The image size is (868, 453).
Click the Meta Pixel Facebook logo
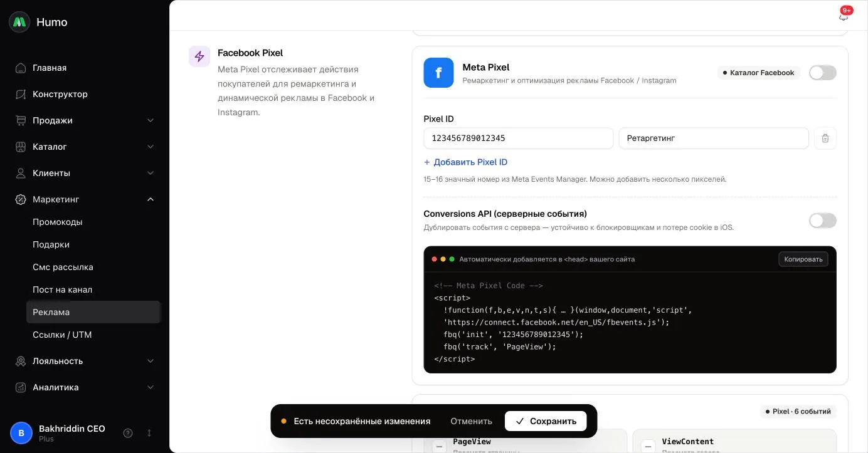pos(438,73)
